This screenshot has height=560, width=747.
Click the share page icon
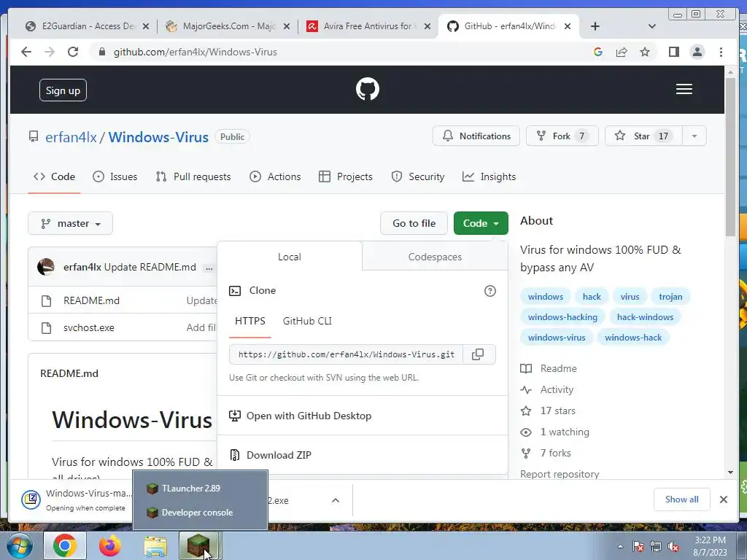click(x=622, y=52)
